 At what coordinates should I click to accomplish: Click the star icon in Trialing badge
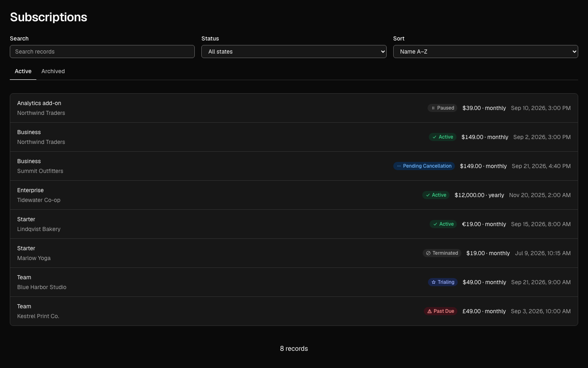tap(434, 282)
